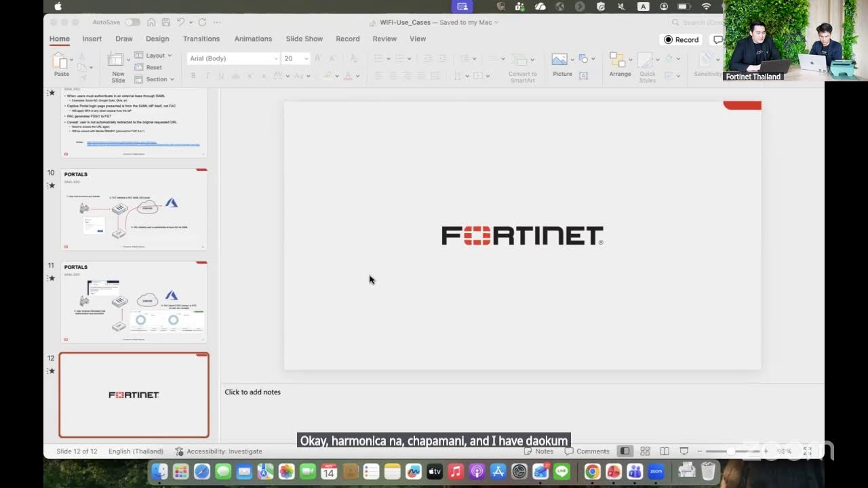Insert a Text Box icon
The image size is (868, 488).
coord(583,76)
